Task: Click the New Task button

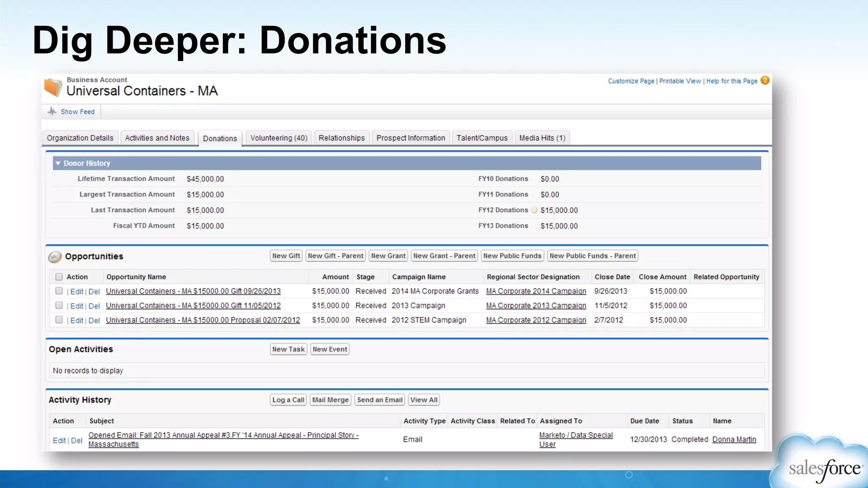Action: [288, 349]
